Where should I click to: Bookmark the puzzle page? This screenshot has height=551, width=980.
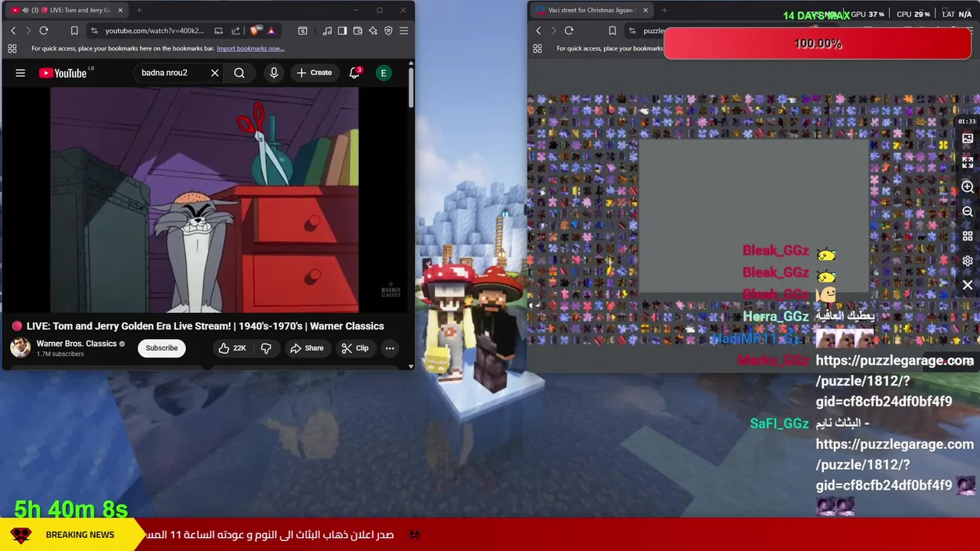[612, 31]
